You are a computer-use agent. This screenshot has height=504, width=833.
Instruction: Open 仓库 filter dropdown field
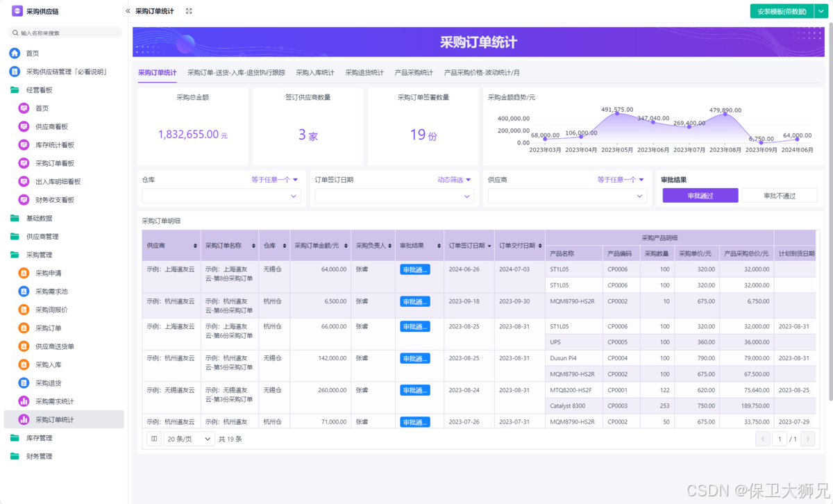coord(221,196)
